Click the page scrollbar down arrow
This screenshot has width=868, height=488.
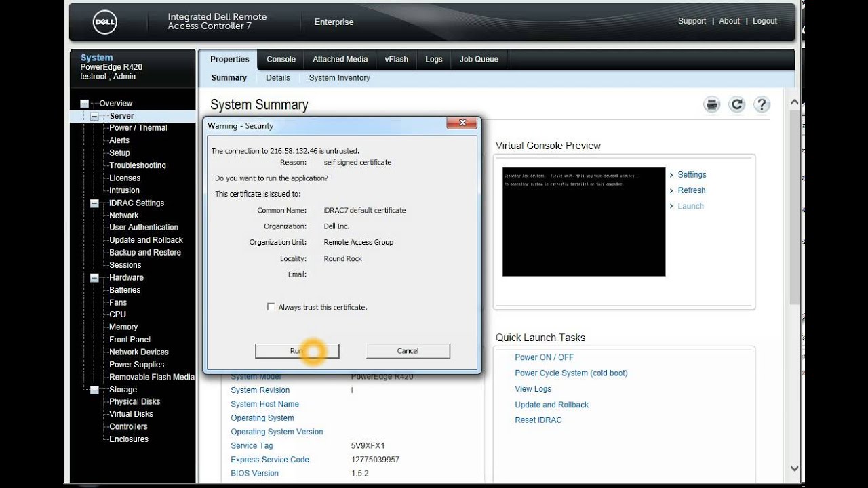click(795, 468)
